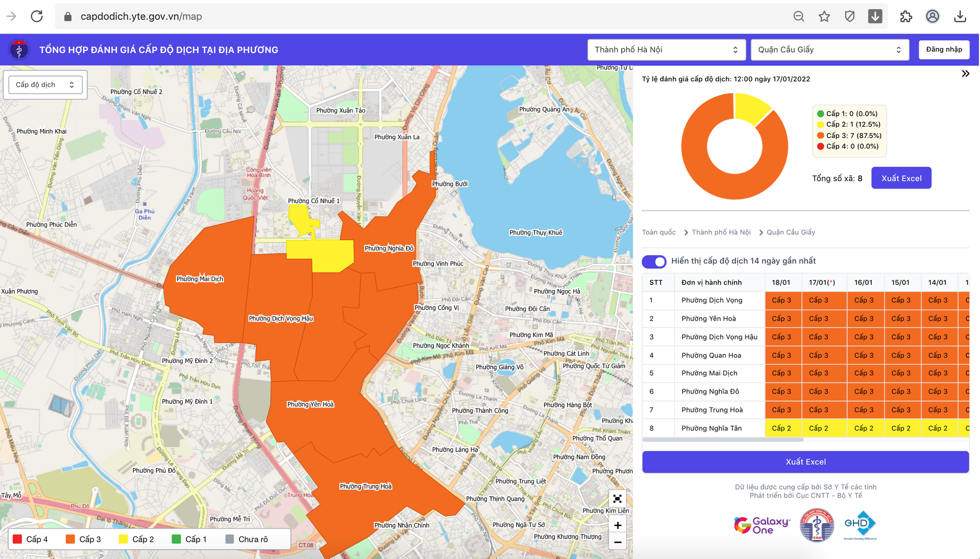This screenshot has height=559, width=980.
Task: Click the lock icon in address bar
Action: point(68,16)
